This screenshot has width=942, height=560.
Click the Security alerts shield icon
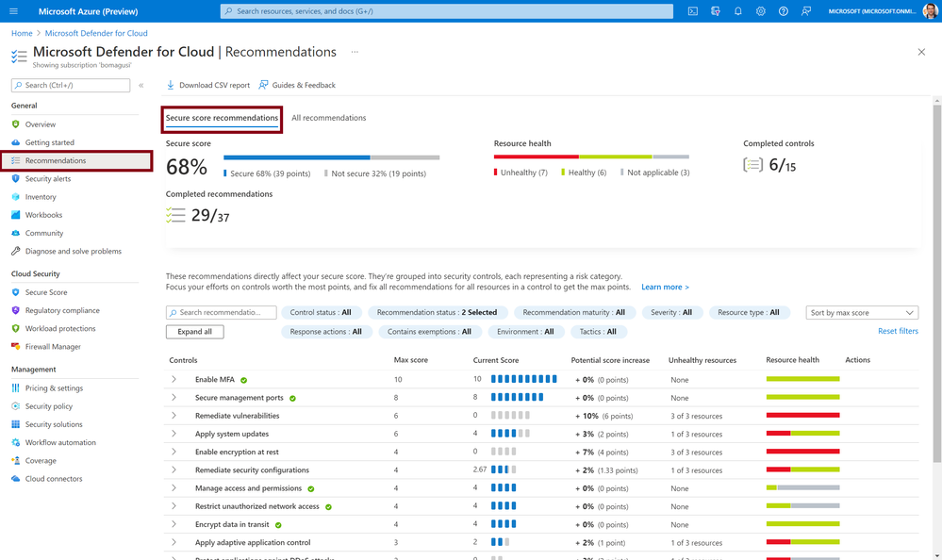click(16, 178)
